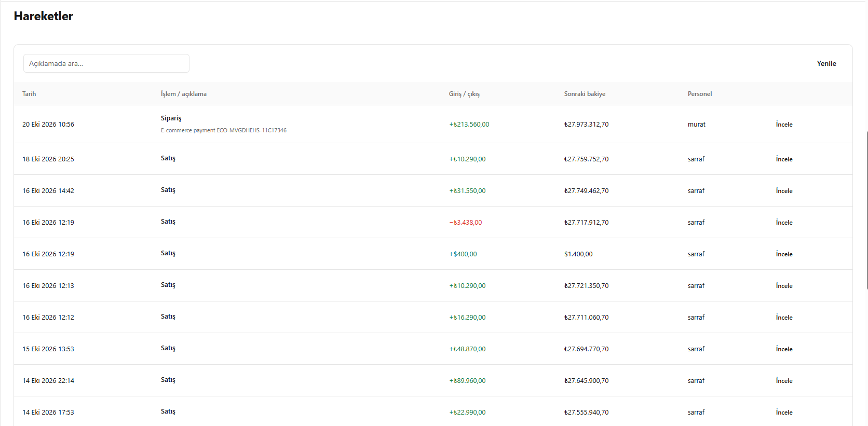
Task: Click the ₺27.694.770,70 balance
Action: coord(587,349)
